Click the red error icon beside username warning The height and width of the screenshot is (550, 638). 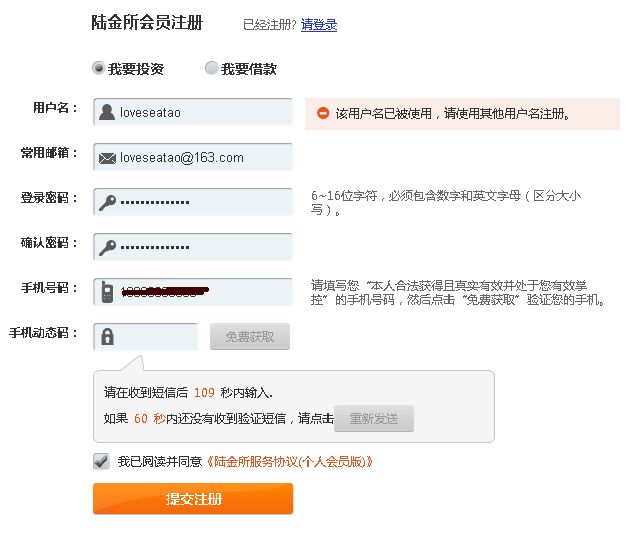[x=323, y=113]
